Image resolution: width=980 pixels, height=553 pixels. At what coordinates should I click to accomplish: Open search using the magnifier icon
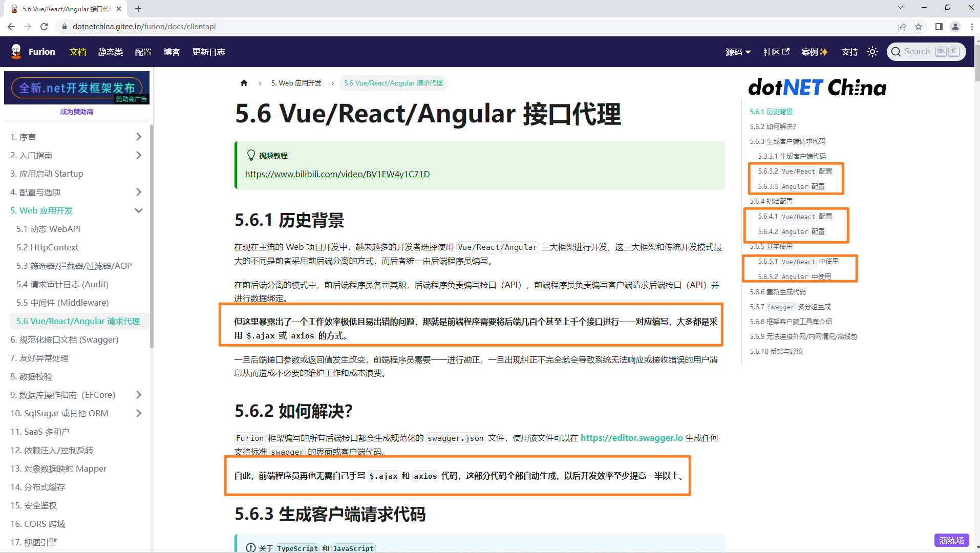896,51
